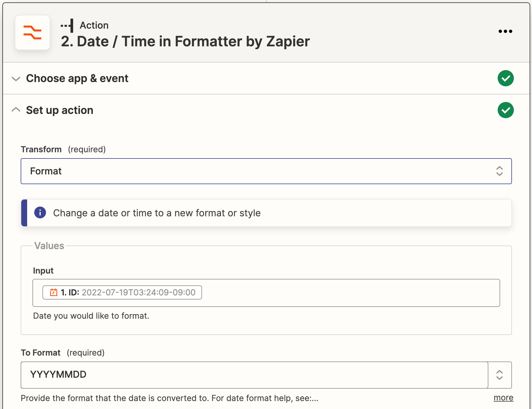
Task: Click the step title Date / Time in Formatter
Action: (185, 41)
